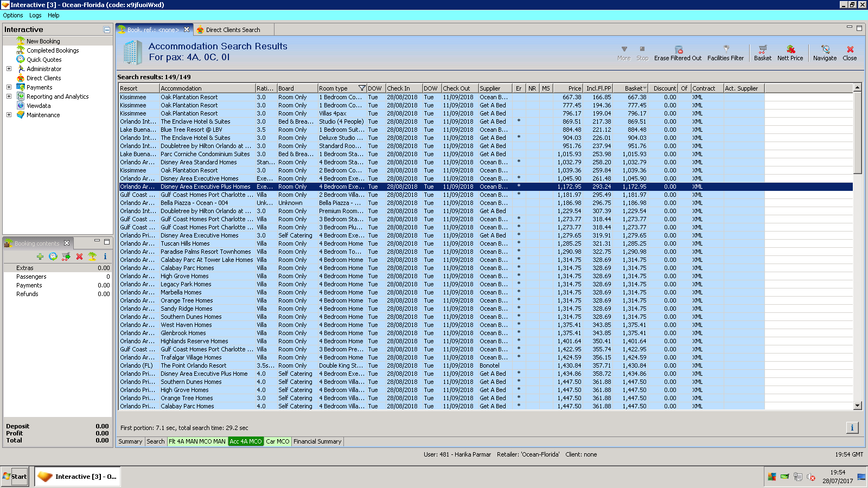Open the Room type column filter
The image size is (868, 488).
[362, 88]
